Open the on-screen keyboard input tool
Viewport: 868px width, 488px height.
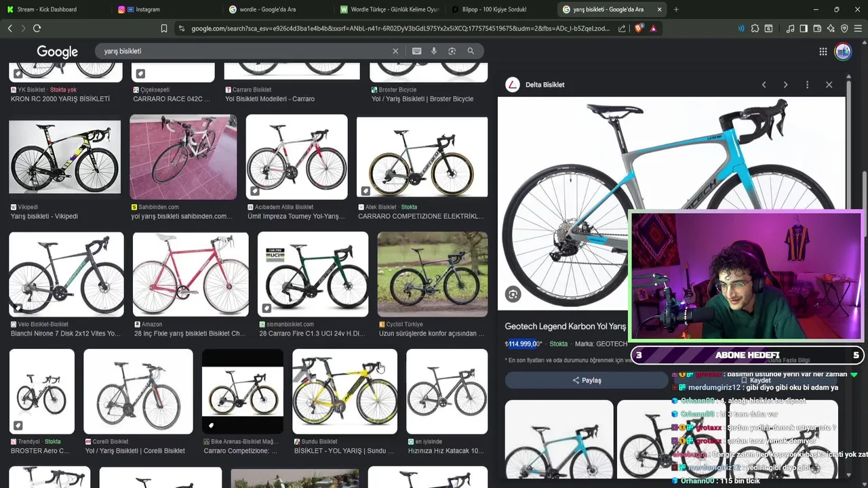click(x=416, y=51)
